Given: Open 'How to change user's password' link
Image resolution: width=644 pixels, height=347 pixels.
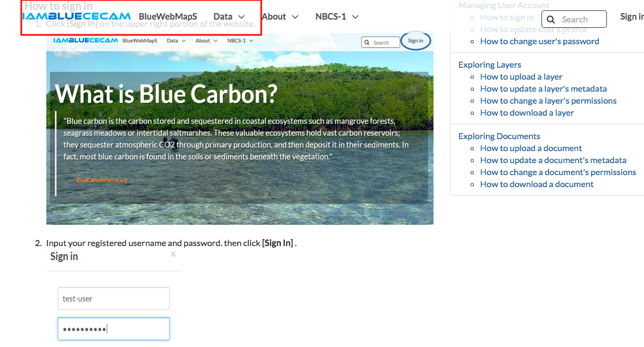Looking at the screenshot, I should click(x=539, y=41).
